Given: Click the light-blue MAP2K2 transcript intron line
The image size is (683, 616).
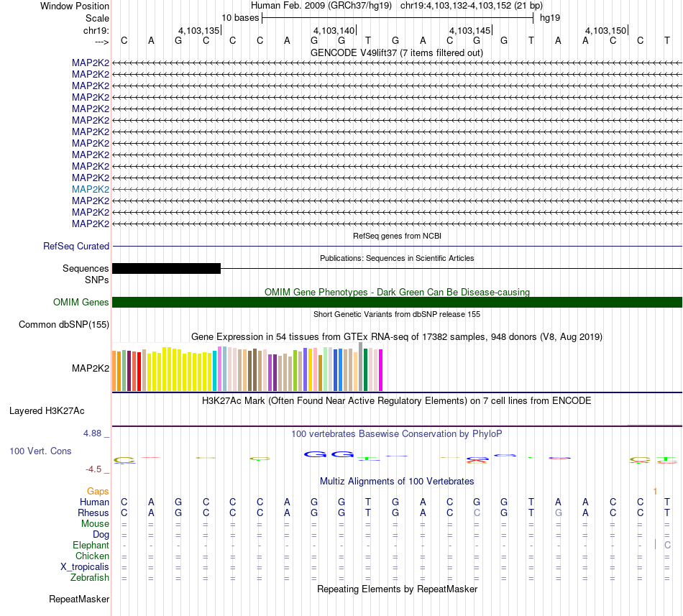Looking at the screenshot, I should pyautogui.click(x=398, y=189).
